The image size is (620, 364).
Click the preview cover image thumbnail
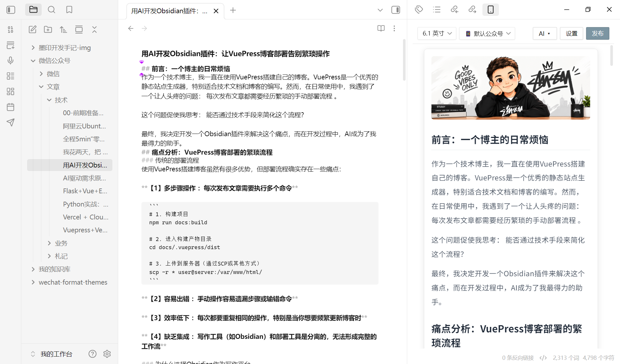[511, 88]
